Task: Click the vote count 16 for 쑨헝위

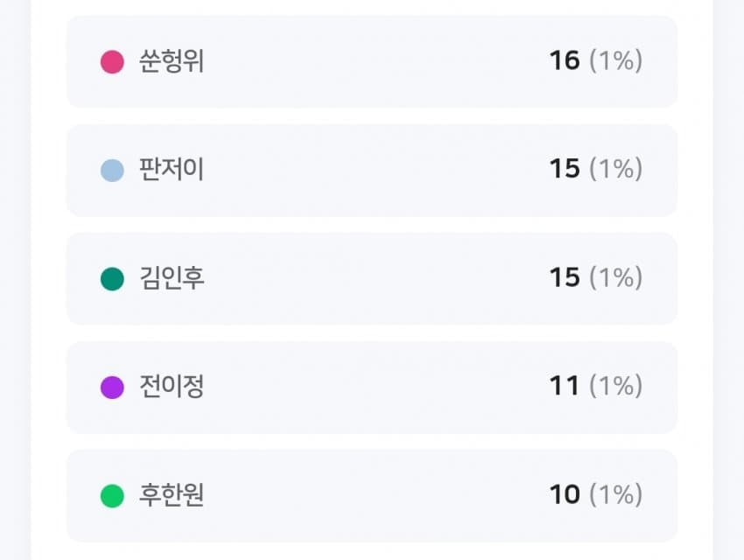Action: (565, 61)
